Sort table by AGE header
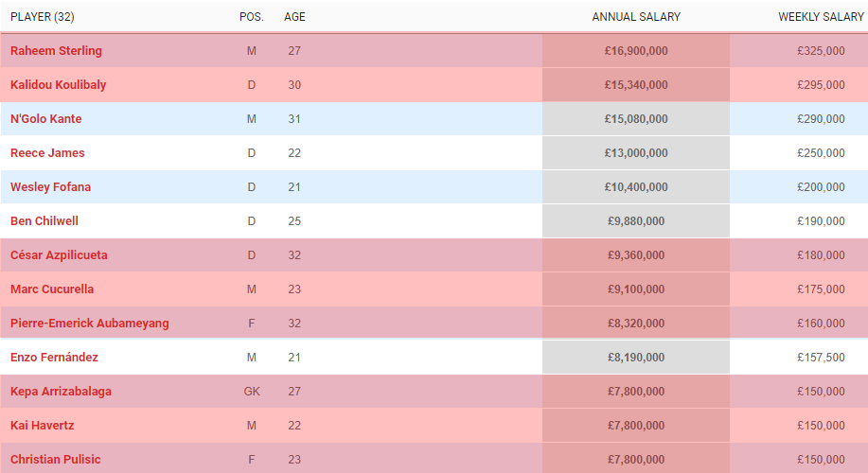 294,17
